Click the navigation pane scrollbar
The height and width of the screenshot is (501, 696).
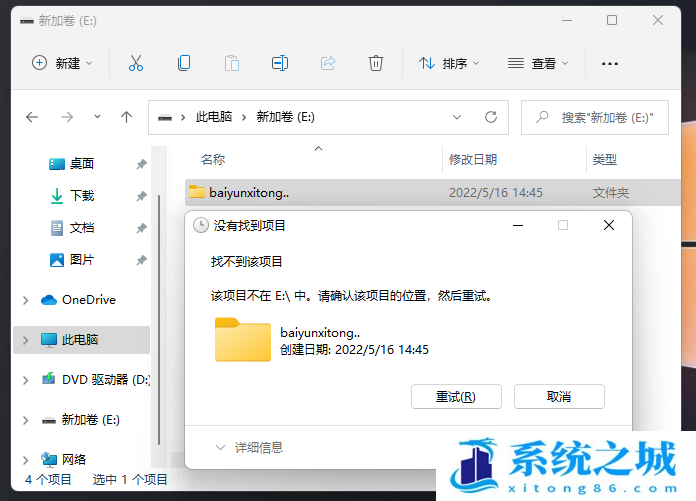[159, 320]
